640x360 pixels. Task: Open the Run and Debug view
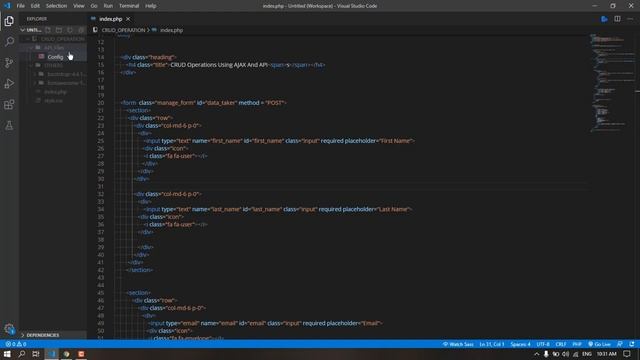click(9, 83)
